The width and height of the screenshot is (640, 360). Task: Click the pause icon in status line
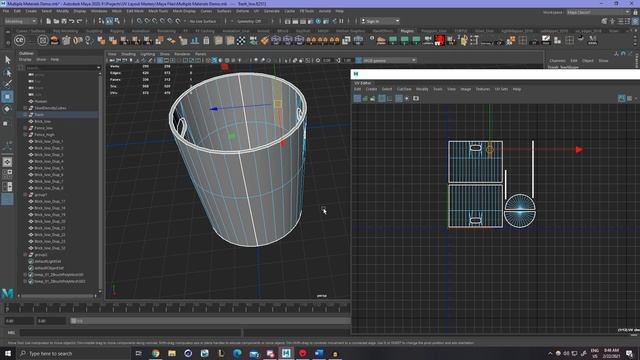(x=341, y=21)
